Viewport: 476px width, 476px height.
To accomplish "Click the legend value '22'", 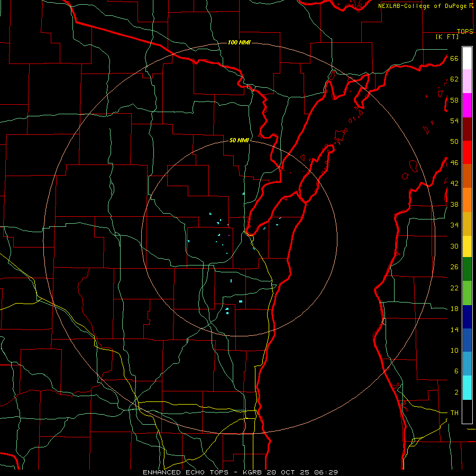I will point(454,288).
